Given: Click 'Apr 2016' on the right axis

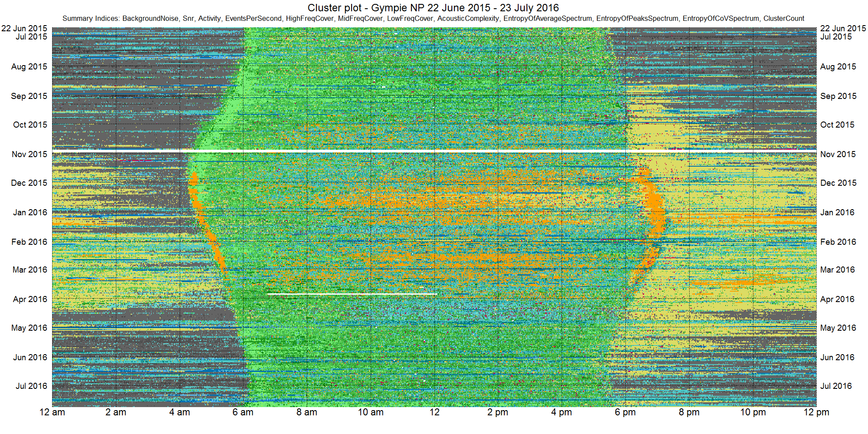Looking at the screenshot, I should click(837, 299).
